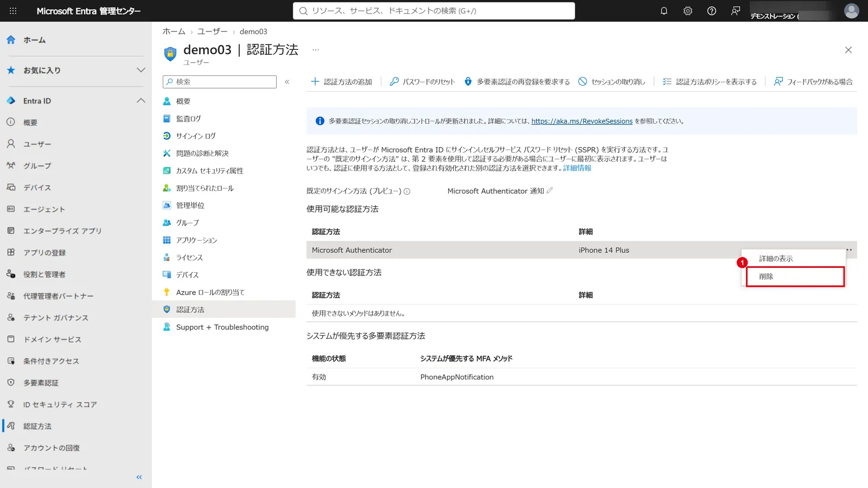
Task: Open ID セキュリティ スコア in sidebar
Action: click(60, 404)
